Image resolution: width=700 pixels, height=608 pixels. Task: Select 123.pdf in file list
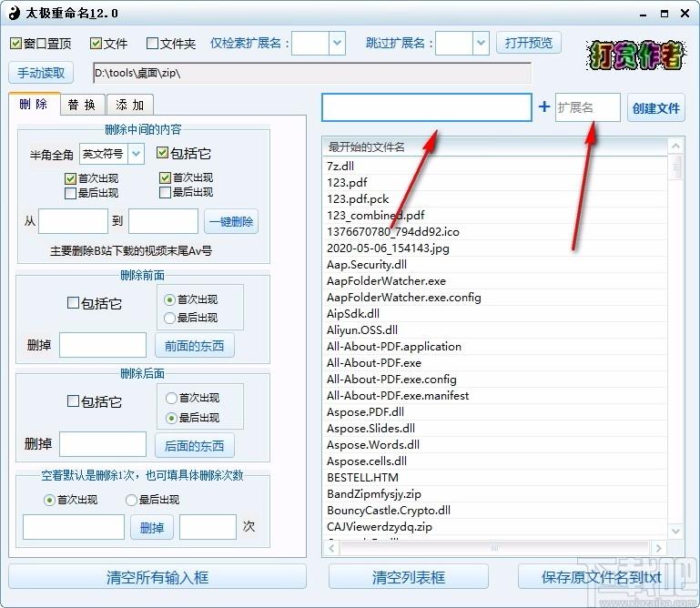495,182
